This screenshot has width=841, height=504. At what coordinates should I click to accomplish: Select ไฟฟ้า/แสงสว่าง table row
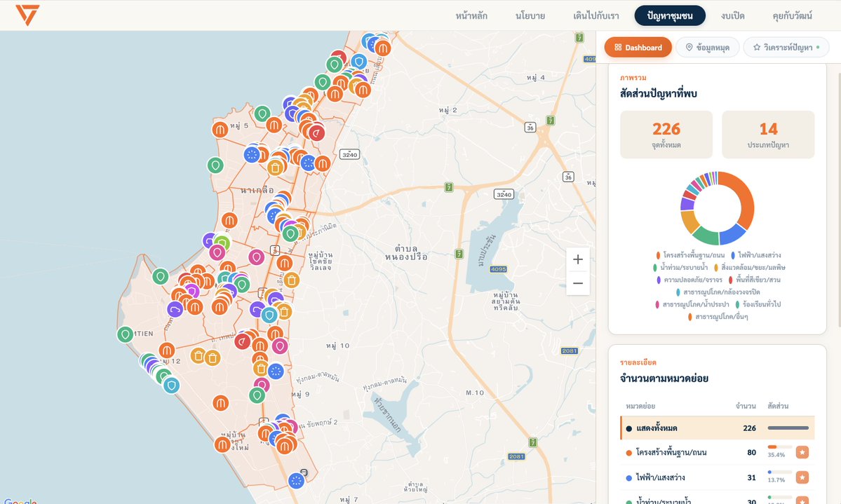717,477
